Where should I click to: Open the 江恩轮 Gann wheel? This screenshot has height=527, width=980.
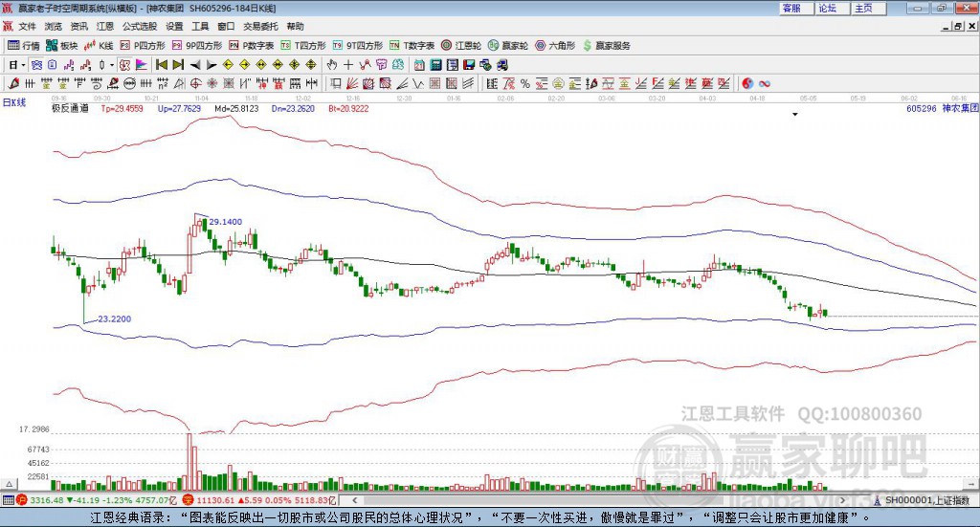(461, 46)
